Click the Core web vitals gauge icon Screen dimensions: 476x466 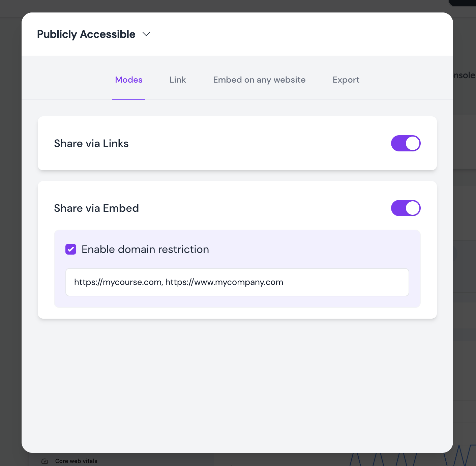click(45, 461)
